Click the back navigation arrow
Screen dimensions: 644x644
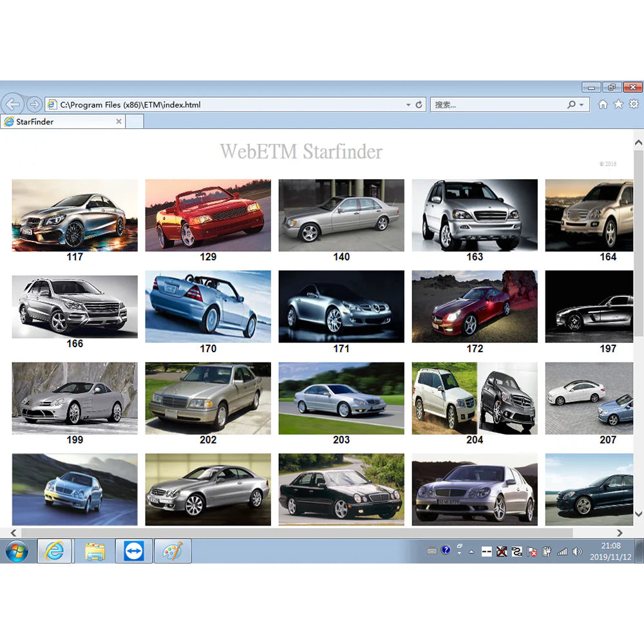[12, 104]
